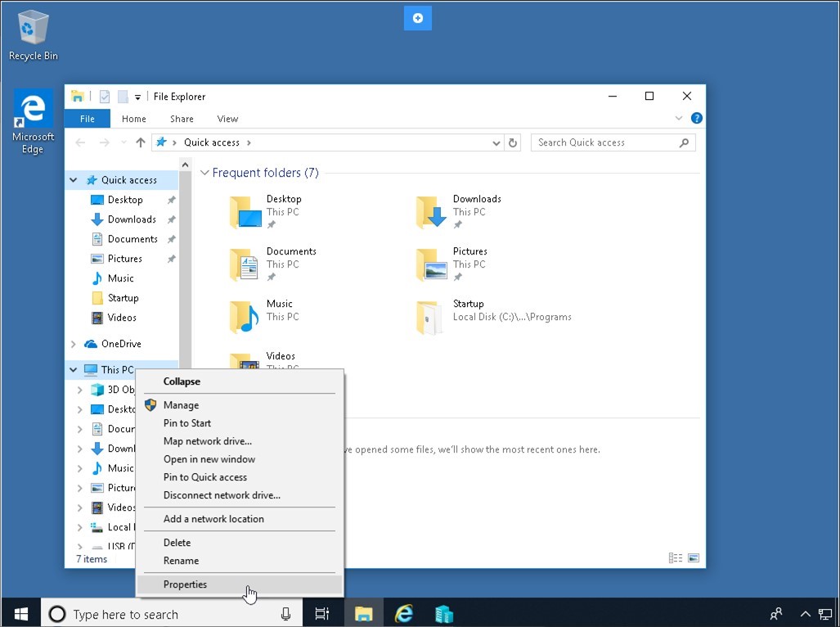Image resolution: width=840 pixels, height=627 pixels.
Task: Click the navigation pane scroll up arrow
Action: [x=186, y=165]
